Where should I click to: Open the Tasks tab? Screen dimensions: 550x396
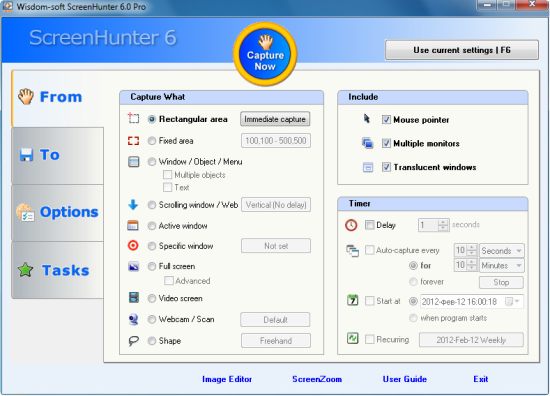pos(58,270)
